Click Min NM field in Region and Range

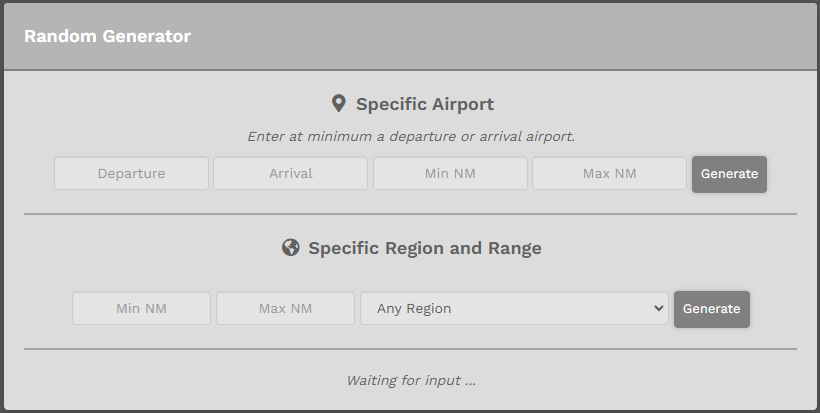coord(141,308)
